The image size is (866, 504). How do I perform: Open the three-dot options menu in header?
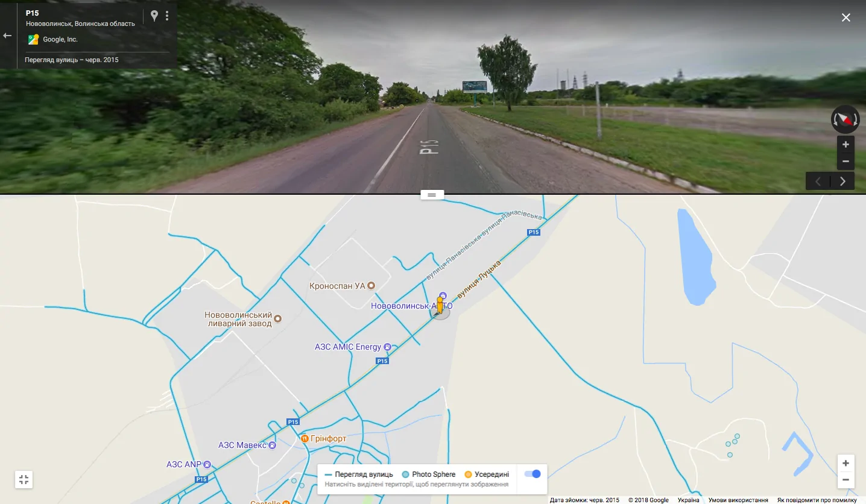point(167,16)
